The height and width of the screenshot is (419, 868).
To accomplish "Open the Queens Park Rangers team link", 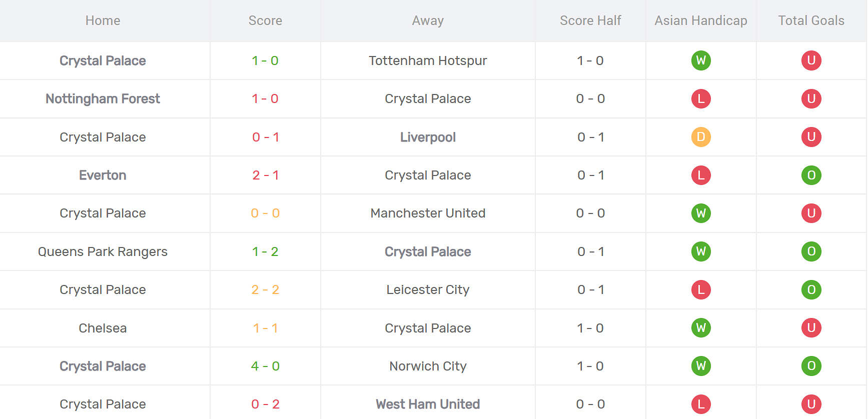I will pos(103,251).
